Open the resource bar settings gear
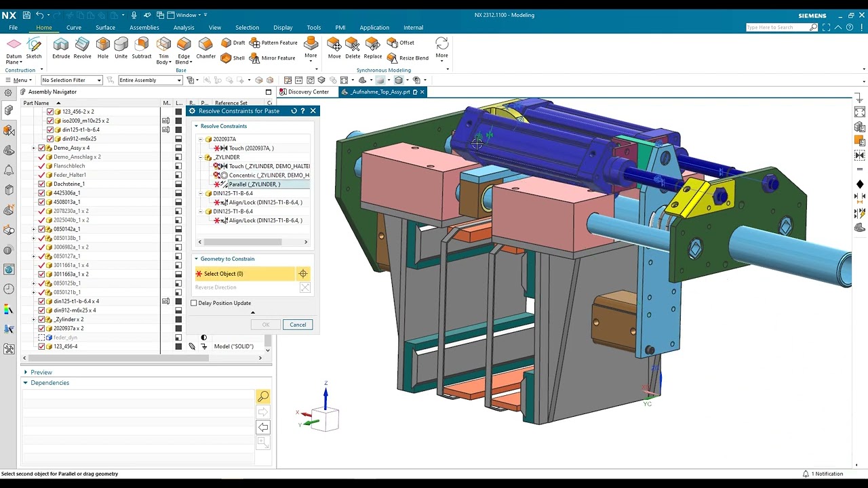Viewport: 868px width, 488px height. pyautogui.click(x=8, y=92)
